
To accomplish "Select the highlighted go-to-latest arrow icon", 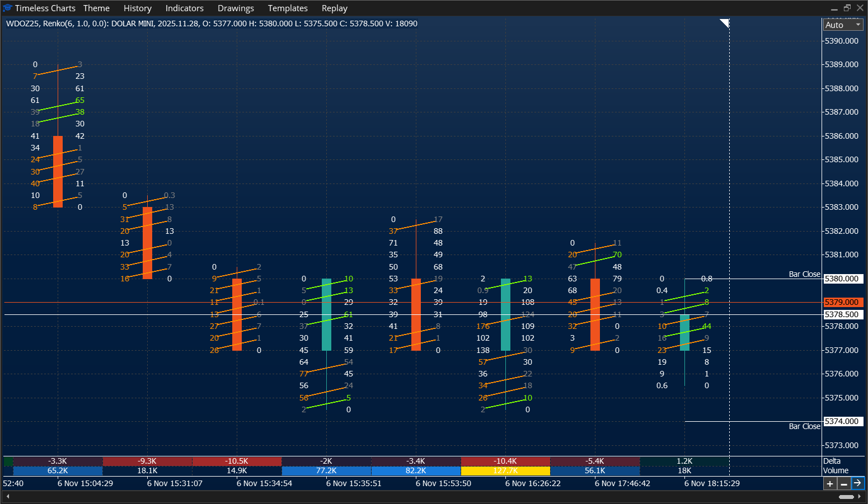I will click(858, 483).
